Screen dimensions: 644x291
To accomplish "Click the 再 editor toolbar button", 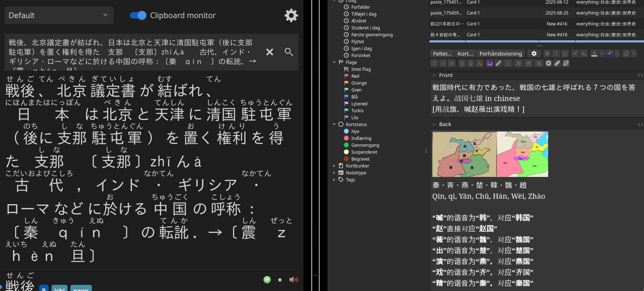I will click(x=518, y=63).
